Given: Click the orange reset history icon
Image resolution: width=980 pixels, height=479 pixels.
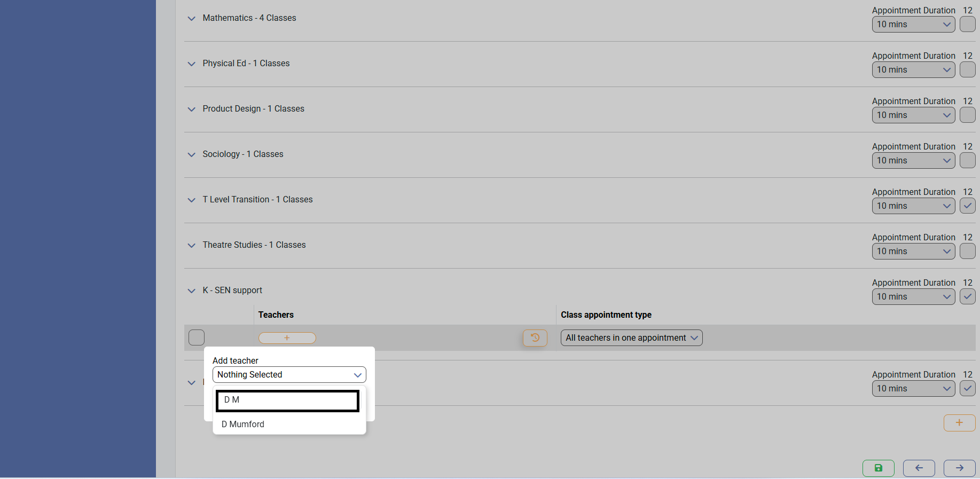Looking at the screenshot, I should 535,337.
